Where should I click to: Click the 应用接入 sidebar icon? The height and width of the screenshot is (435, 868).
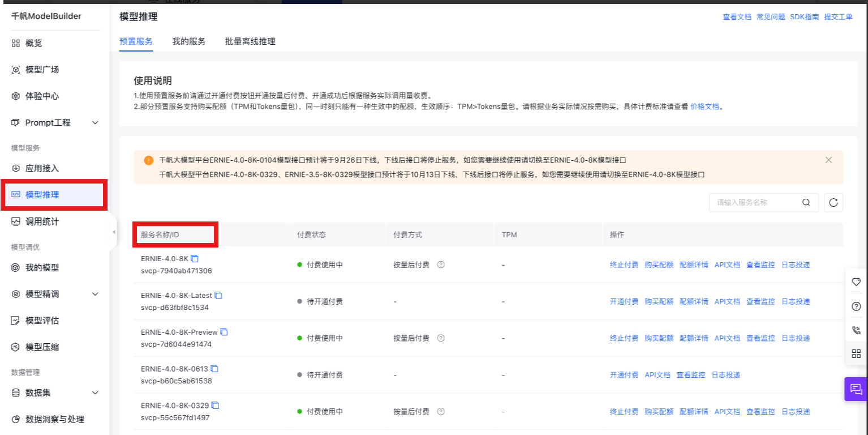pyautogui.click(x=16, y=168)
